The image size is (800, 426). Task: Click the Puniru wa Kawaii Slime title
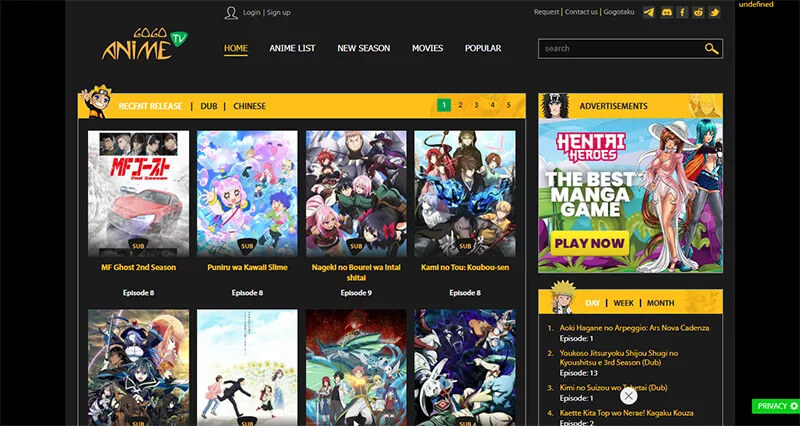click(247, 267)
